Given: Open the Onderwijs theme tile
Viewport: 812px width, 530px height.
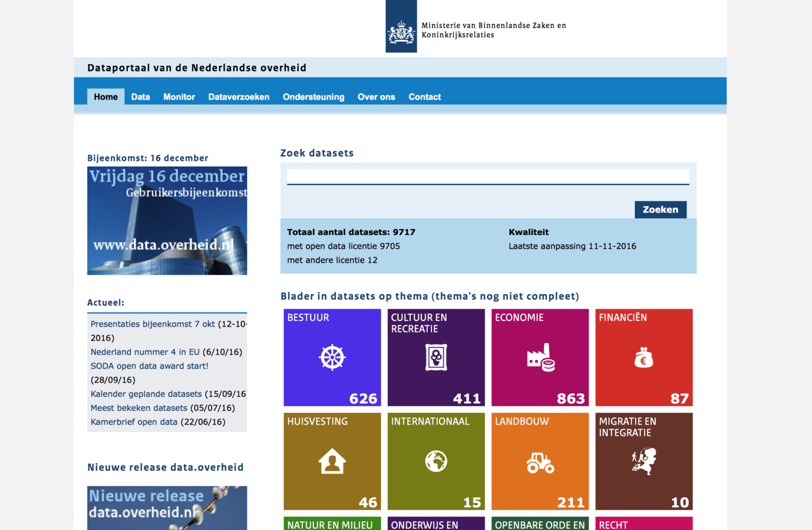Looking at the screenshot, I should pos(436,524).
